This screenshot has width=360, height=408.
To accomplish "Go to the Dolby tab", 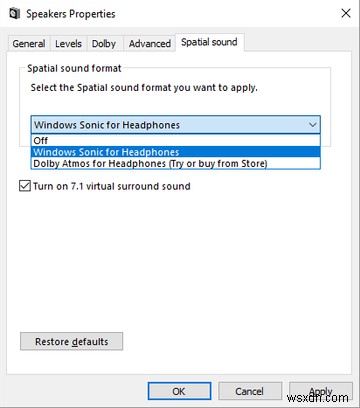I will click(x=104, y=44).
